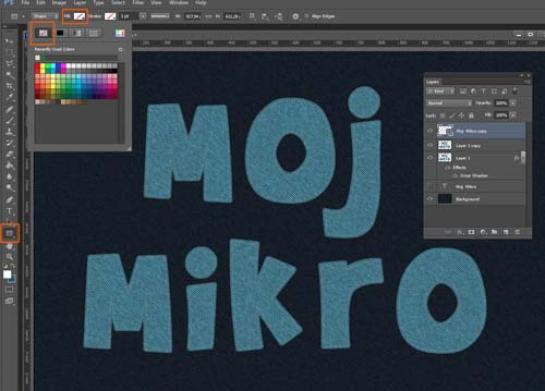Image resolution: width=545 pixels, height=391 pixels.
Task: Toggle lock all for layer
Action: pyautogui.click(x=471, y=115)
